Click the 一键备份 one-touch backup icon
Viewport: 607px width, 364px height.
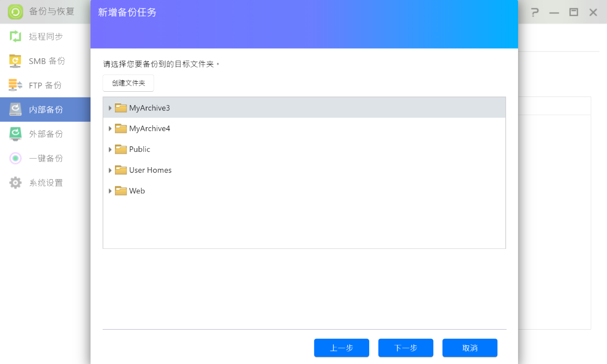(x=15, y=158)
